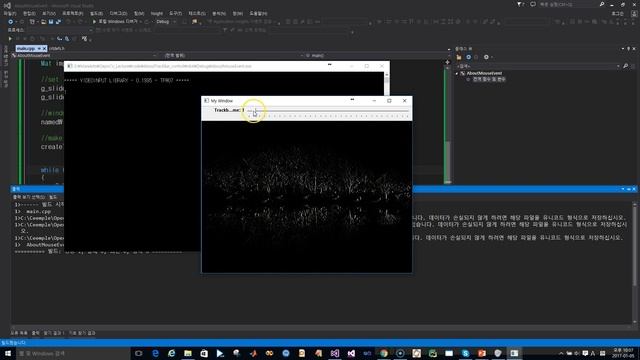Switch to the stdafx.h editor tab
Screen dimensions: 640x360
coord(57,49)
